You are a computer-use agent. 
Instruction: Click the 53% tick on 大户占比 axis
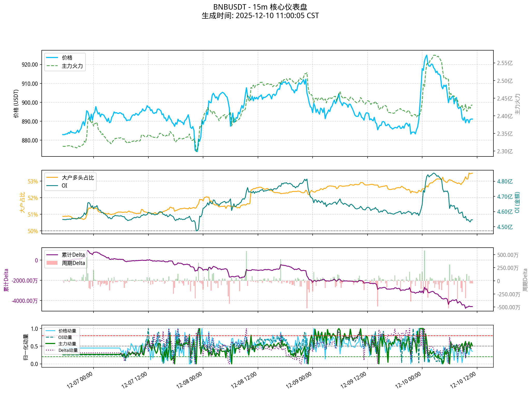[33, 181]
